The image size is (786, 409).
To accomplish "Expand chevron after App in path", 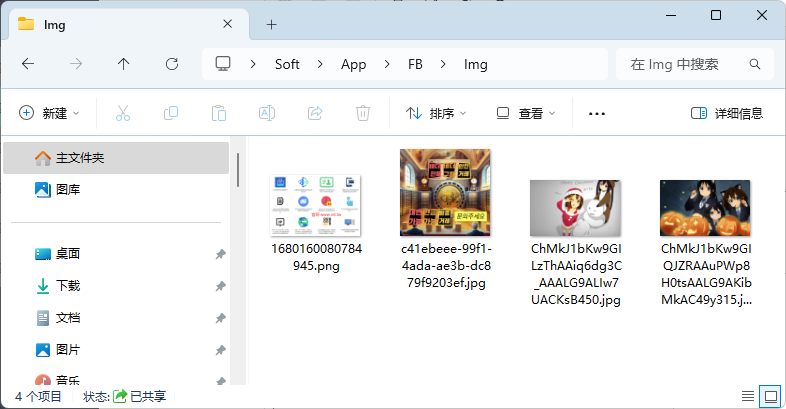I will pos(386,64).
